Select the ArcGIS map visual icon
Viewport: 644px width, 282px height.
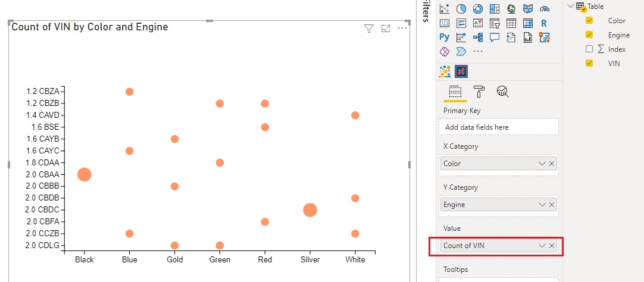[x=544, y=37]
